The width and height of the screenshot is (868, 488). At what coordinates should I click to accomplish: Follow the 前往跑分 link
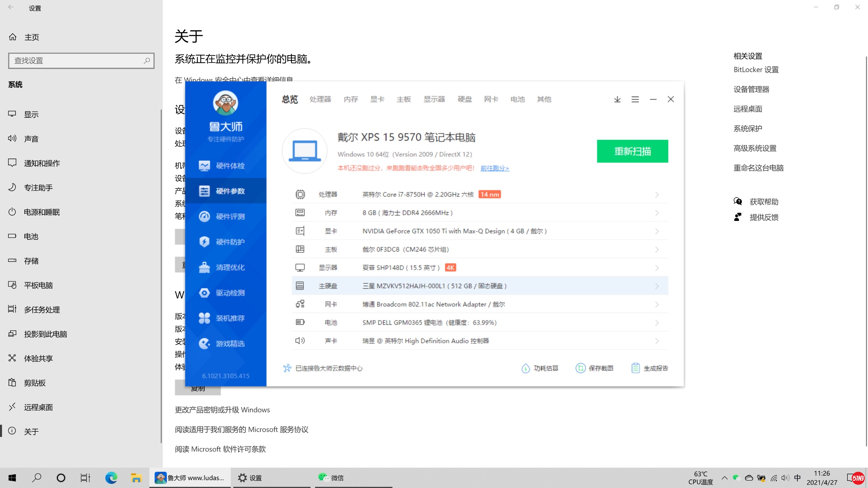(x=494, y=168)
